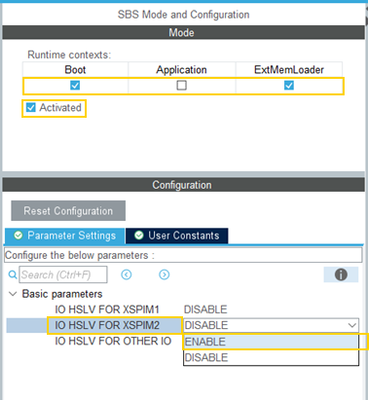Viewport: 369px width, 400px height.
Task: Uncheck the ExtMemLoader context checkbox
Action: [x=289, y=85]
